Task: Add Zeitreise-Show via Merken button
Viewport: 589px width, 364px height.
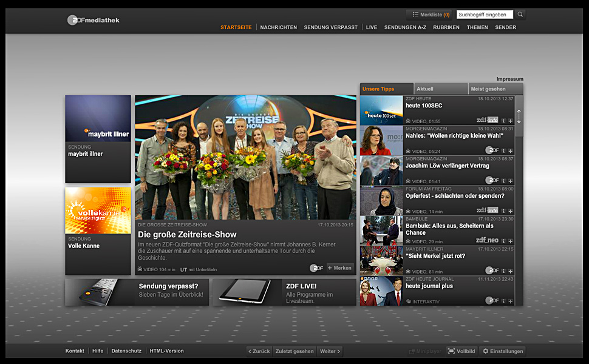Action: tap(339, 268)
